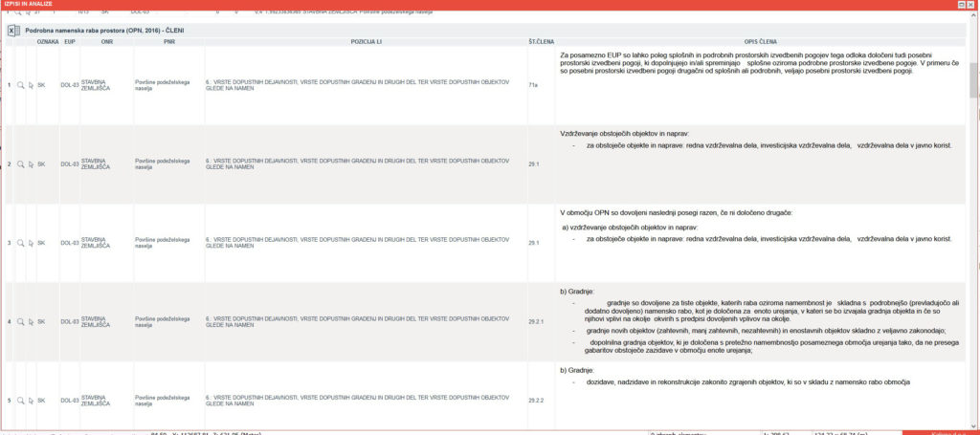Restore the Izpisi in analize window size
The height and width of the screenshot is (435, 980).
(x=961, y=5)
